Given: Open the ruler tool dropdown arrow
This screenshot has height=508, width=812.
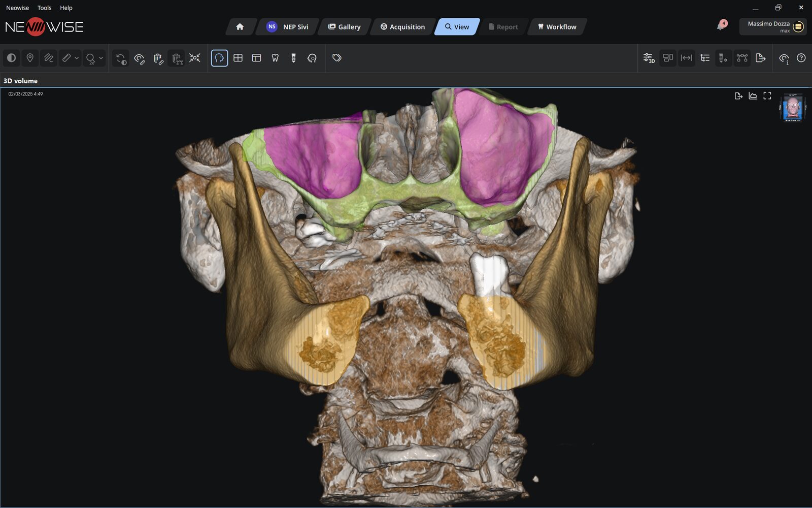Looking at the screenshot, I should (x=77, y=58).
